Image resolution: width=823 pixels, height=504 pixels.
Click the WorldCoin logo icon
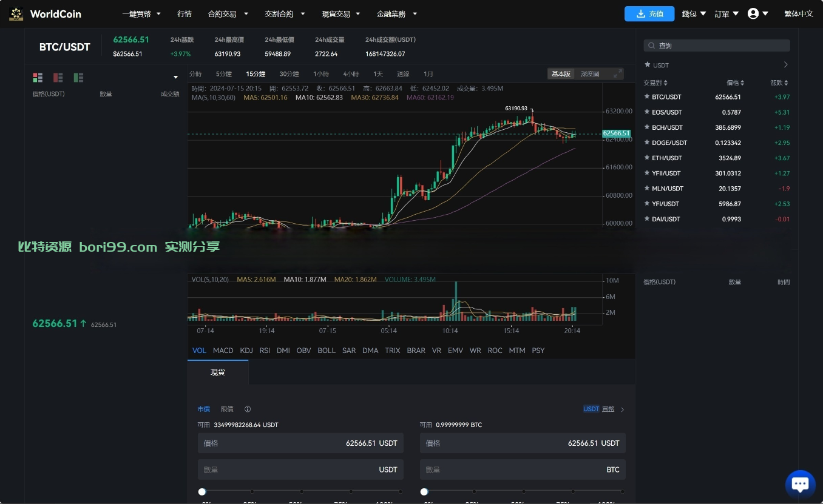tap(16, 13)
